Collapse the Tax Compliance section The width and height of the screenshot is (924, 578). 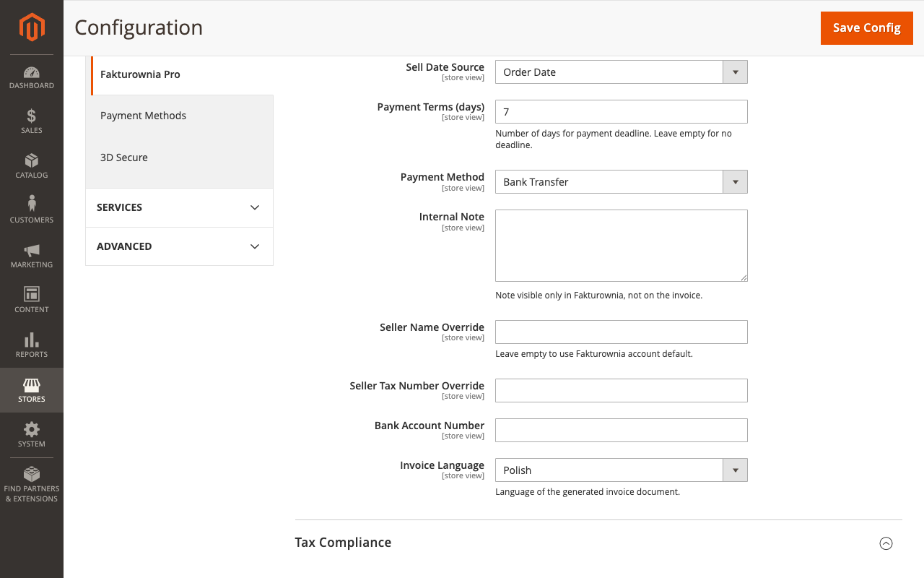[886, 543]
